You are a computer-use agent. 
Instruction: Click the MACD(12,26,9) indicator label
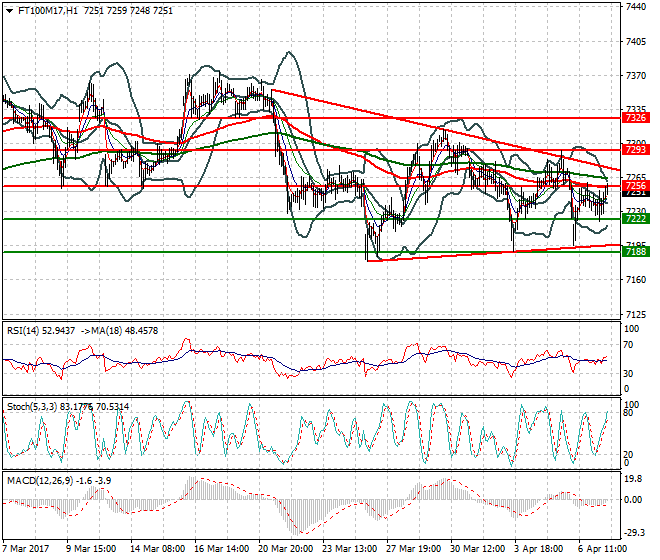40,481
